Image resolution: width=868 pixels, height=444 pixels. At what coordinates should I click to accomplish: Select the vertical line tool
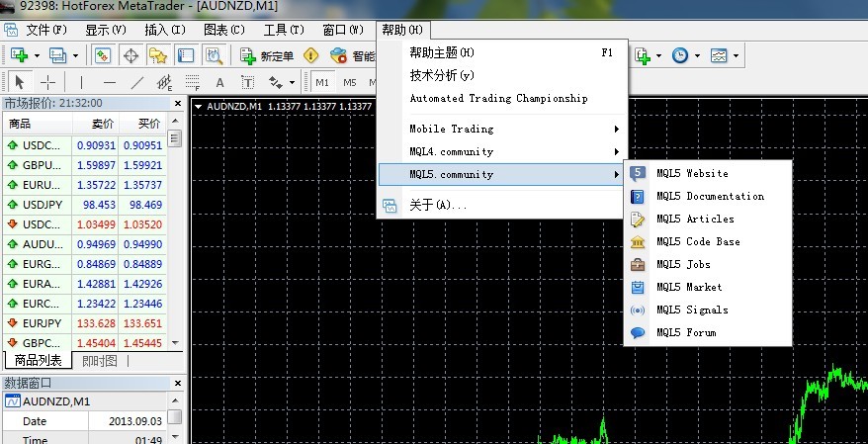pyautogui.click(x=81, y=83)
